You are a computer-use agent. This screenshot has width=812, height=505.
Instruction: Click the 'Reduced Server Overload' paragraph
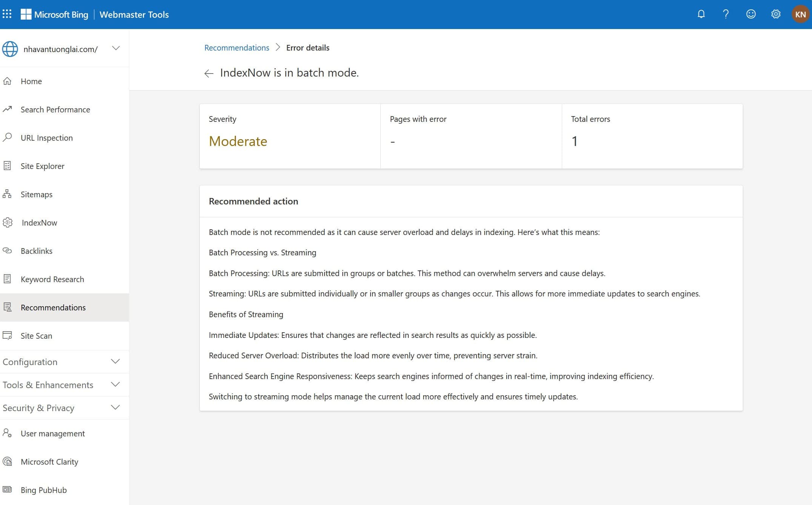(x=373, y=355)
